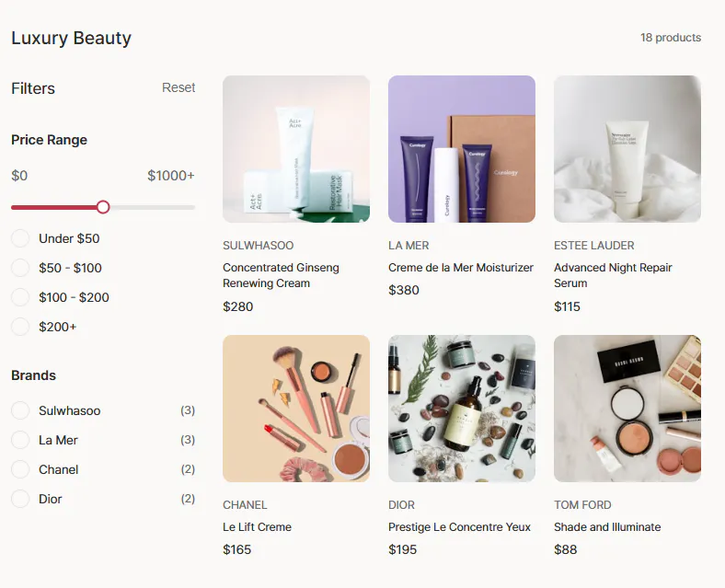This screenshot has height=588, width=725.
Task: View the Advanced Night Repair Serum image
Action: 627,149
